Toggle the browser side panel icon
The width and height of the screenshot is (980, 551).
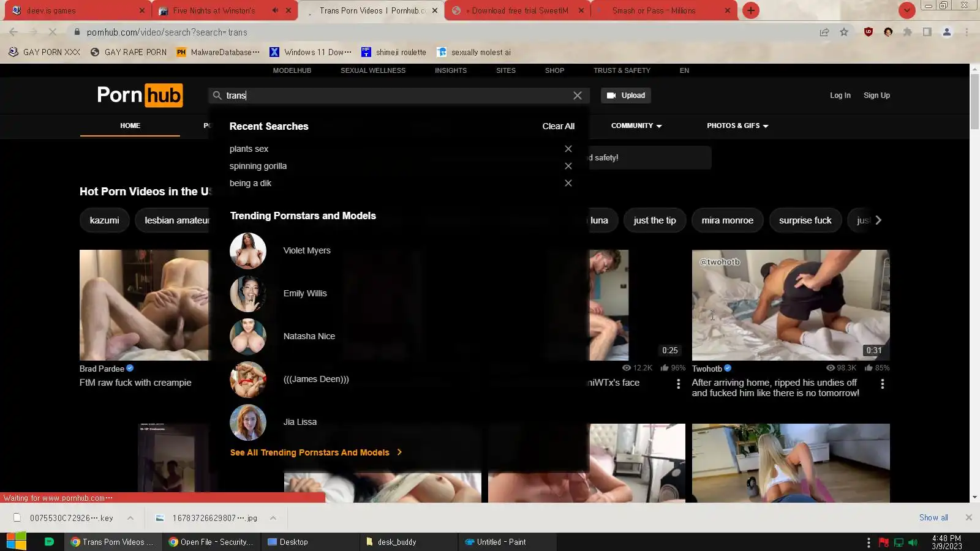click(927, 32)
